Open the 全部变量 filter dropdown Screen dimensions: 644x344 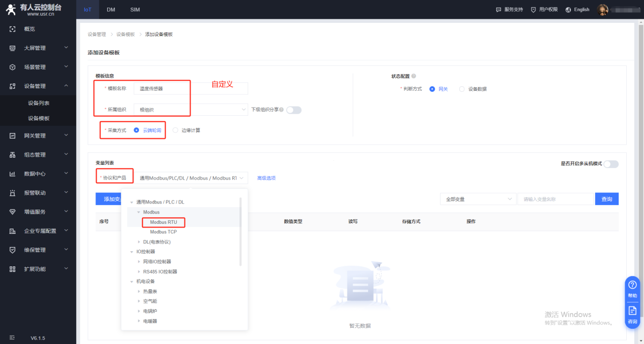tap(478, 199)
